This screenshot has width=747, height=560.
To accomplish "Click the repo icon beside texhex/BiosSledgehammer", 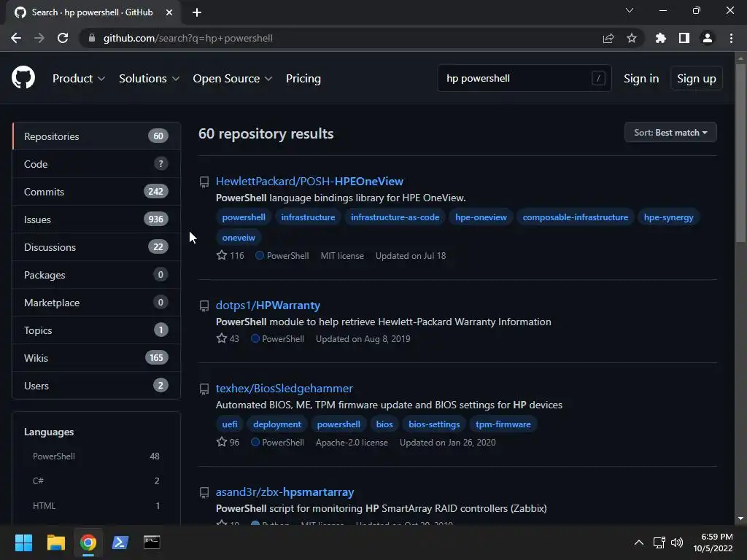I will 204,389.
